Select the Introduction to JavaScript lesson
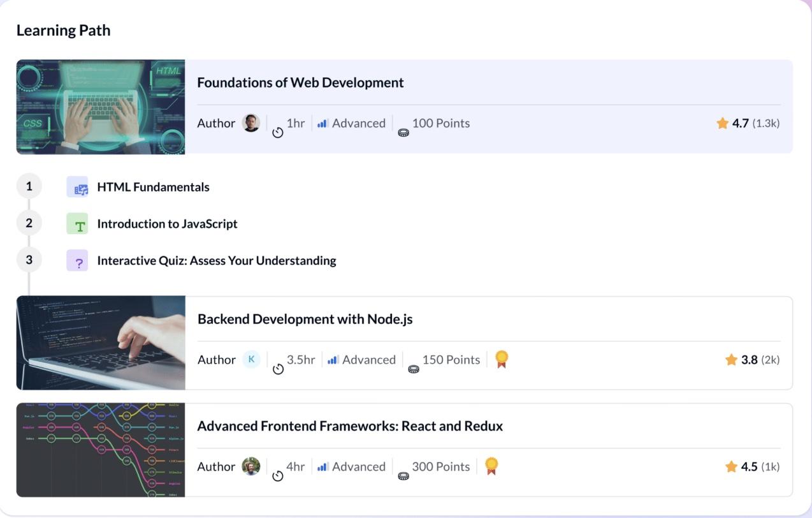Screen dimensions: 812x518 coord(167,224)
